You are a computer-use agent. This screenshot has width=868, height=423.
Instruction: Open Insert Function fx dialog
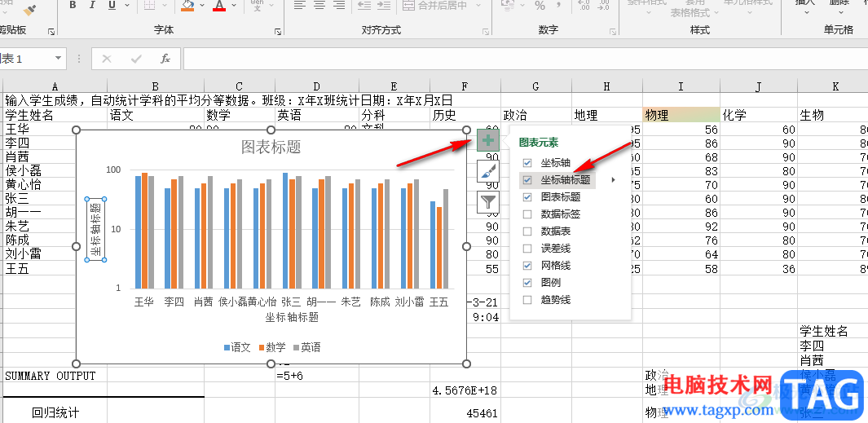(x=165, y=59)
